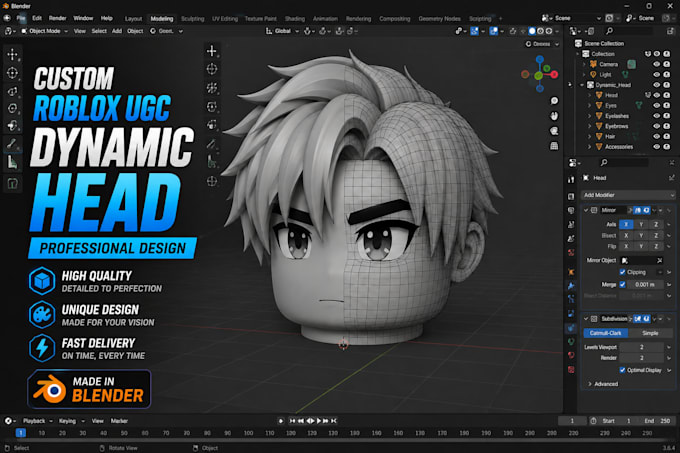Open the Edit menu
This screenshot has width=680, height=453.
(x=37, y=18)
